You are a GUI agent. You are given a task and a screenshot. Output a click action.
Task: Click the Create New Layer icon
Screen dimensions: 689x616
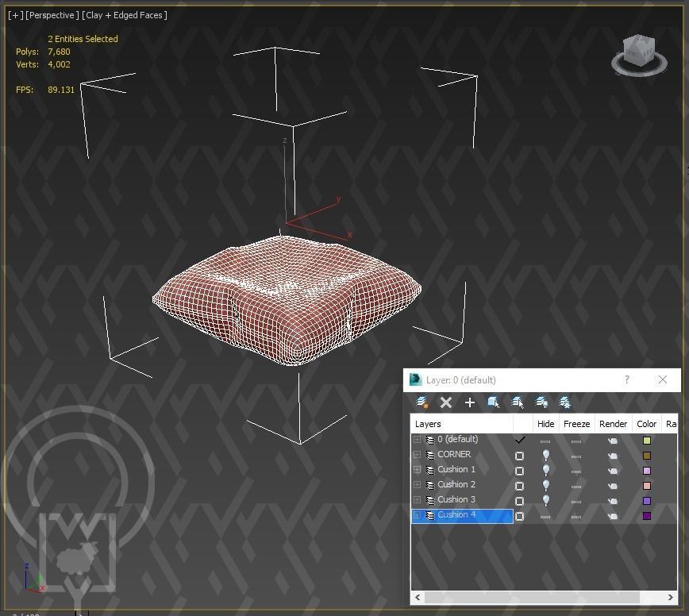pyautogui.click(x=421, y=402)
